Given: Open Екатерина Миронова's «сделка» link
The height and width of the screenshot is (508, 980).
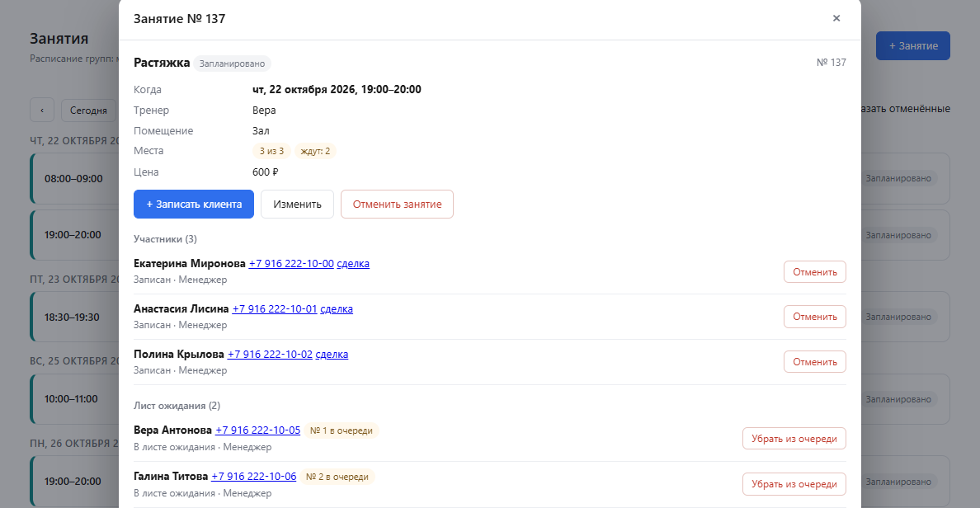Looking at the screenshot, I should tap(353, 264).
